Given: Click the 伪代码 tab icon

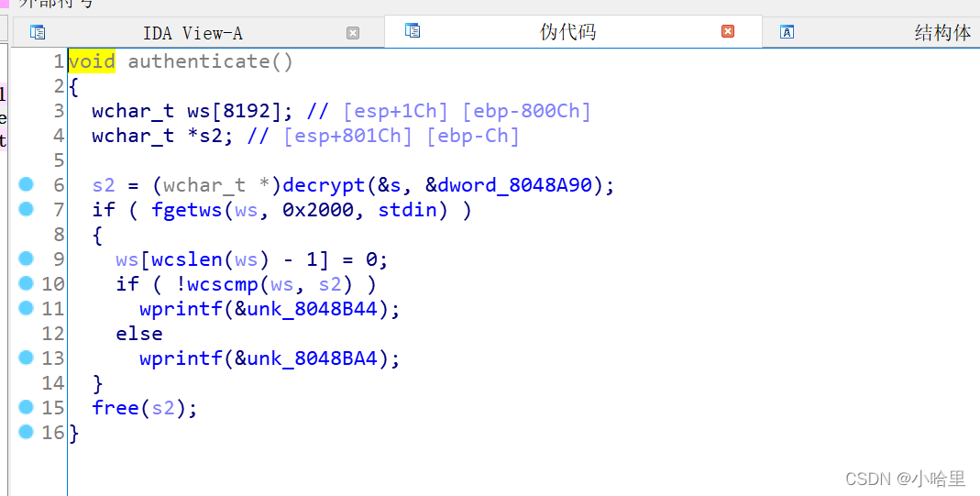Looking at the screenshot, I should point(413,30).
